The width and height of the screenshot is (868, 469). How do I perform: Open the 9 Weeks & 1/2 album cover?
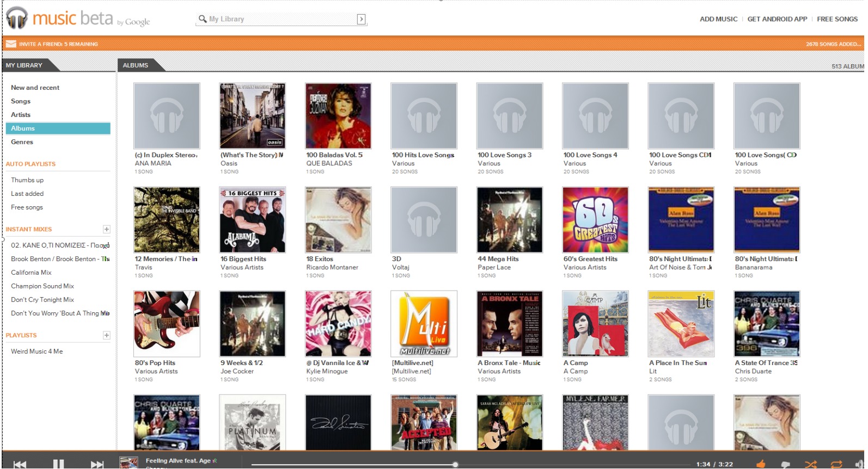(x=253, y=324)
